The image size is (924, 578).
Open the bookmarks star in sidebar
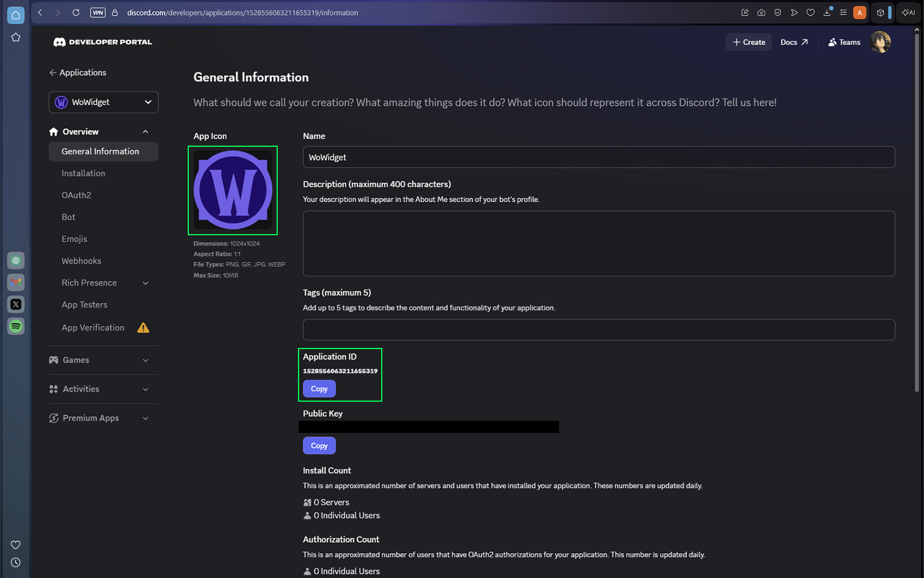pyautogui.click(x=16, y=38)
